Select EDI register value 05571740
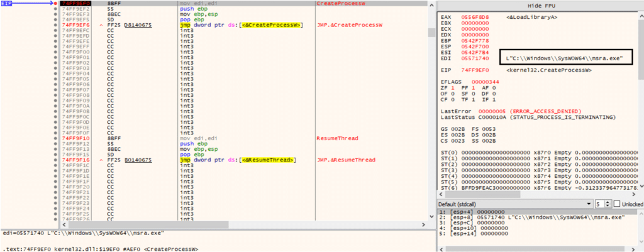This screenshot has width=644, height=252. 475,58
